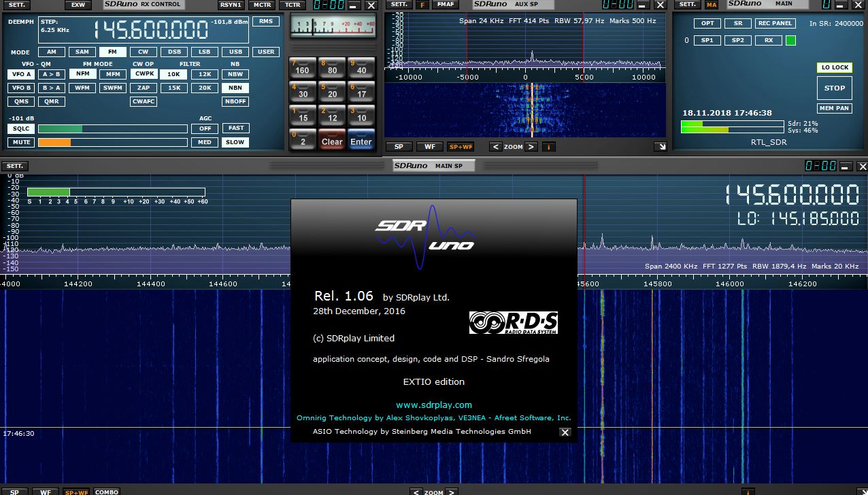Click the RDS Radio Data System logo
The image size is (868, 495).
(x=514, y=322)
